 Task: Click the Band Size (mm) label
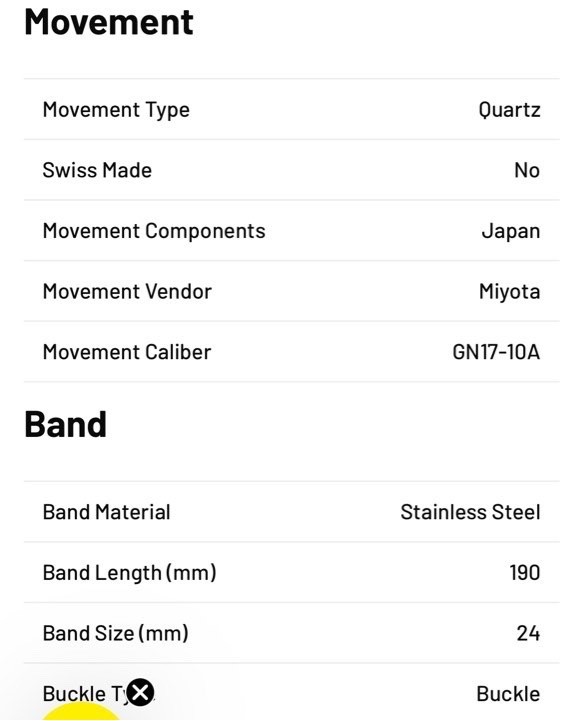click(x=116, y=634)
